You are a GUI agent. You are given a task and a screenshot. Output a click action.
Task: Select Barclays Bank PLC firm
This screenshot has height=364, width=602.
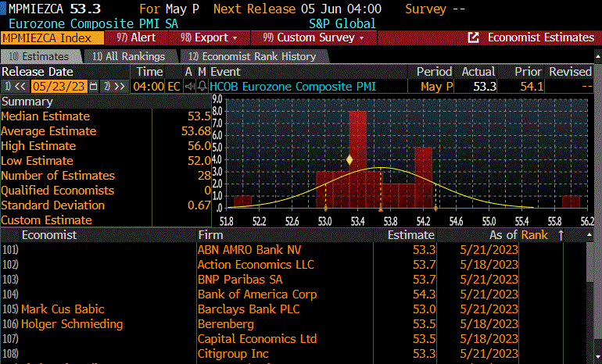pos(249,309)
